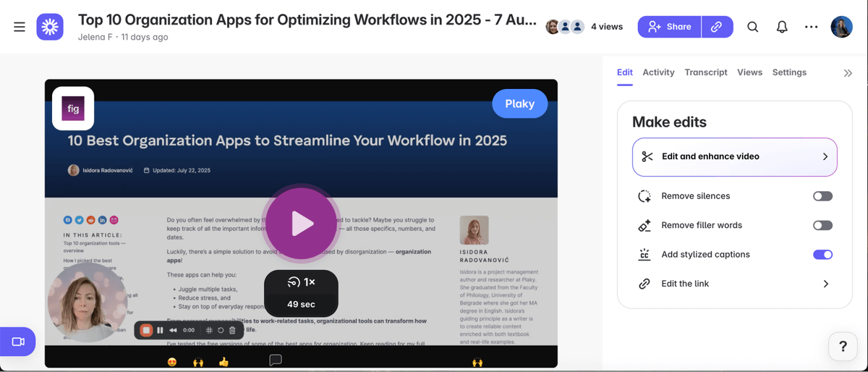This screenshot has width=868, height=372.
Task: Enable Remove silences toggle
Action: point(822,196)
